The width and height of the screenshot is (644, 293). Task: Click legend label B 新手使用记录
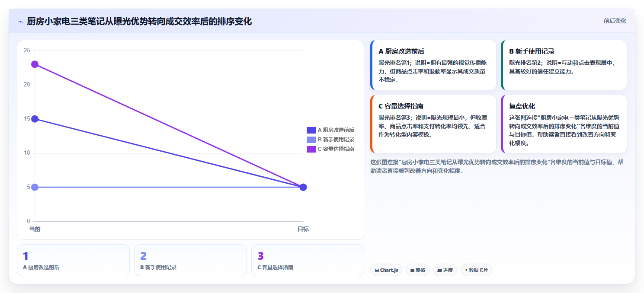click(x=336, y=140)
